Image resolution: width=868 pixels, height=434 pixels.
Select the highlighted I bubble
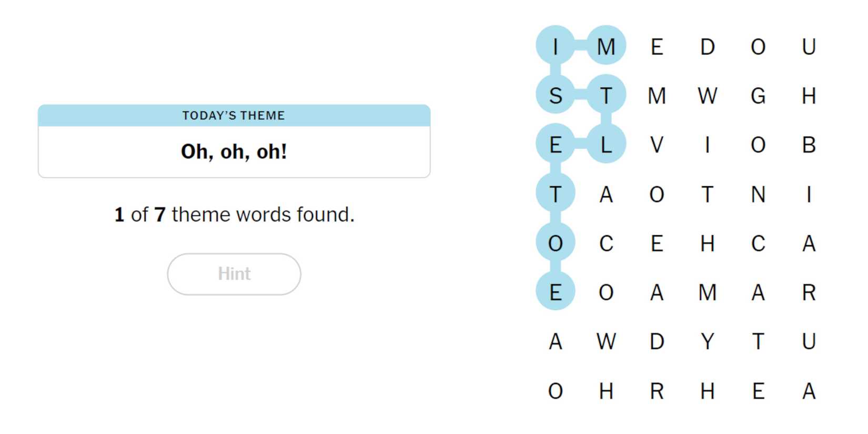coord(556,47)
